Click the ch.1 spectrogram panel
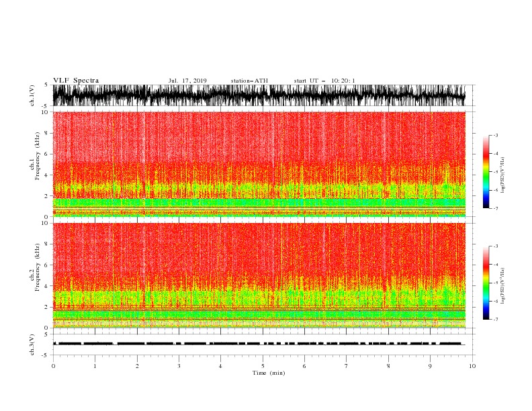532x411 pixels. point(259,164)
